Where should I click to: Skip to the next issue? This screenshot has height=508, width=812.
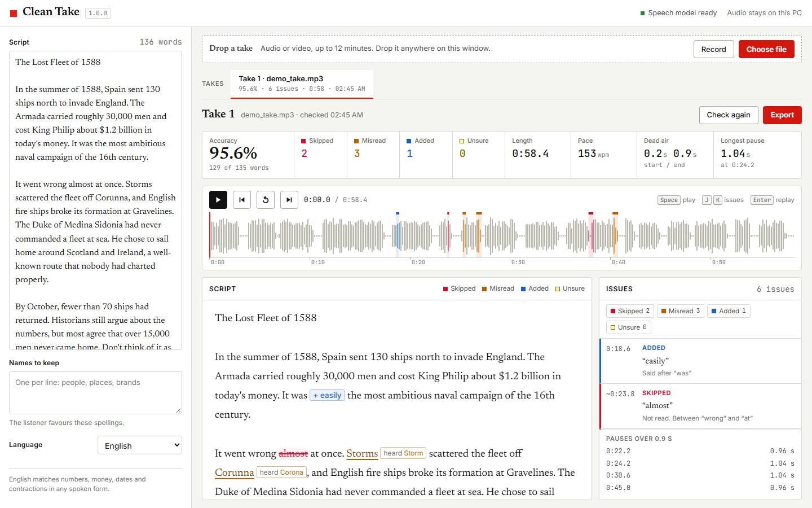point(289,200)
